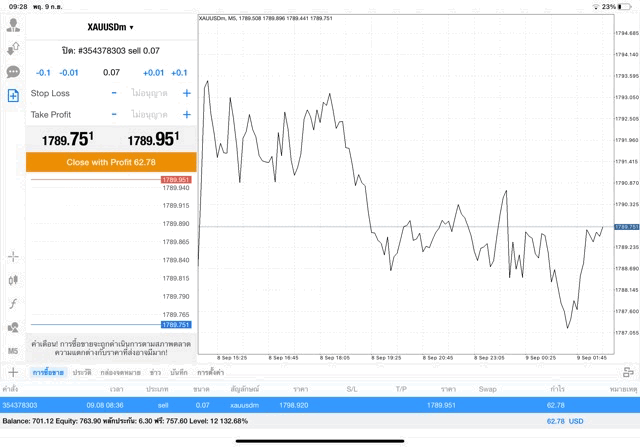Viewport: 640px width, 447px height.
Task: Switch to the ประวัติ history tab
Action: 82,372
